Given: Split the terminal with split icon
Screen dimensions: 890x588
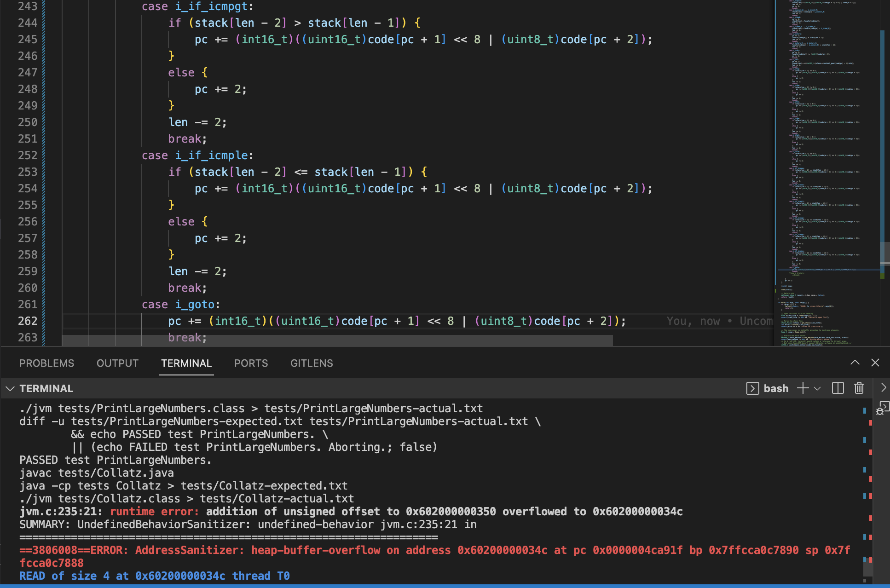Looking at the screenshot, I should pyautogui.click(x=838, y=388).
